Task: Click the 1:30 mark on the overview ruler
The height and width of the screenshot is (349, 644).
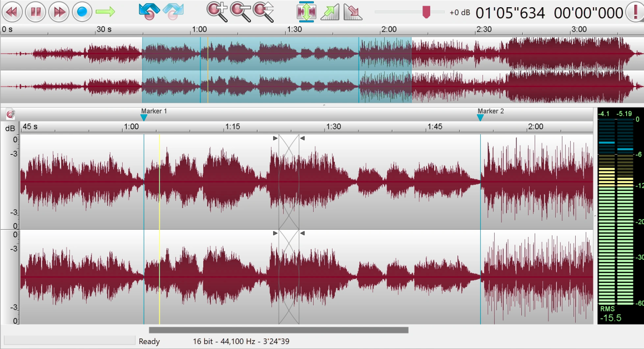Action: pos(294,29)
